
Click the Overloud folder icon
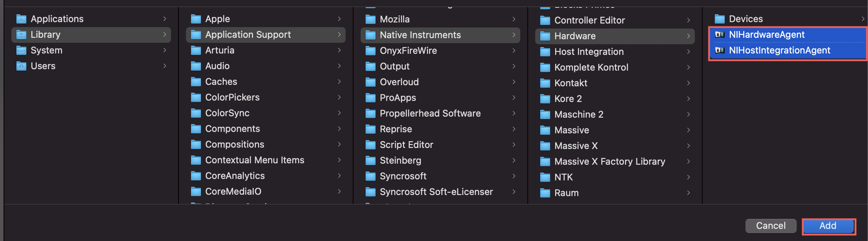pyautogui.click(x=371, y=82)
